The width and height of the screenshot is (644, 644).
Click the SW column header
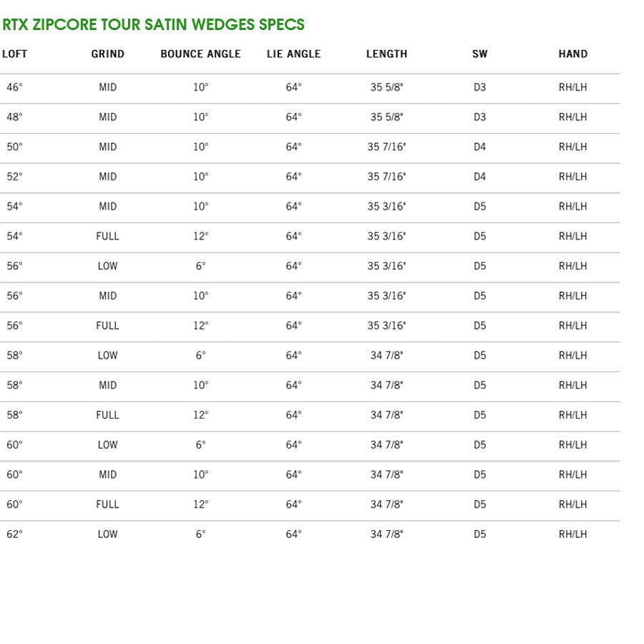click(x=479, y=54)
